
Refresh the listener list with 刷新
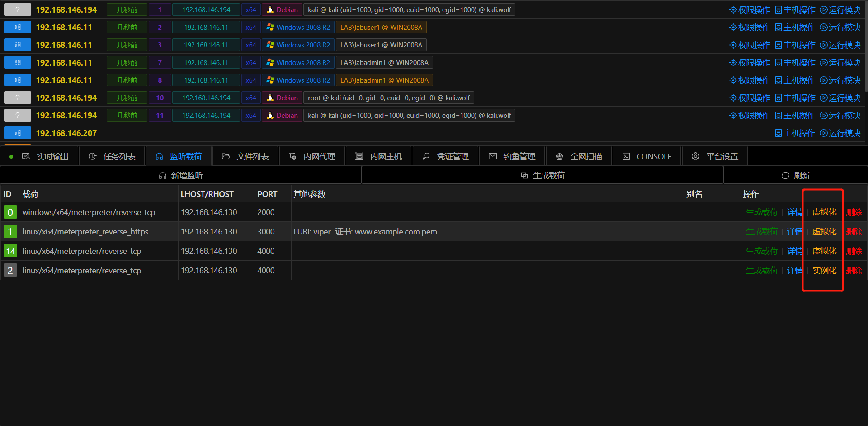tap(796, 175)
